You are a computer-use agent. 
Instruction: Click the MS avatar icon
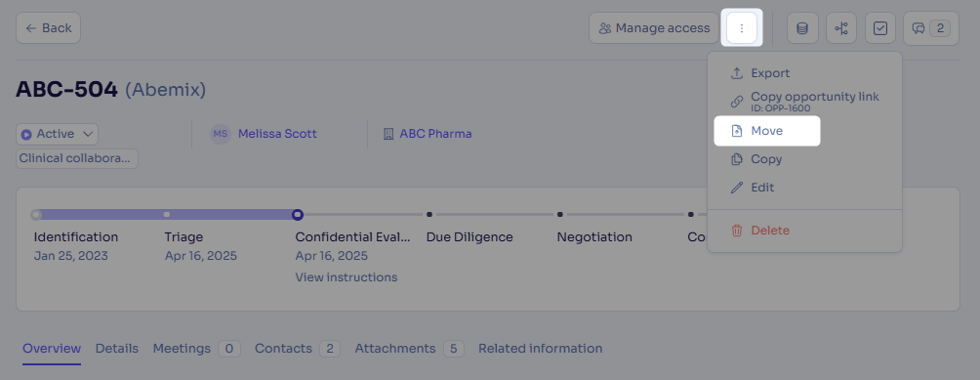tap(221, 134)
